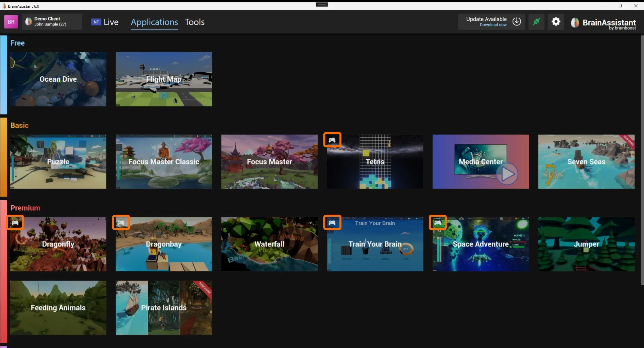Click the Update Available label
The height and width of the screenshot is (348, 644).
(486, 19)
